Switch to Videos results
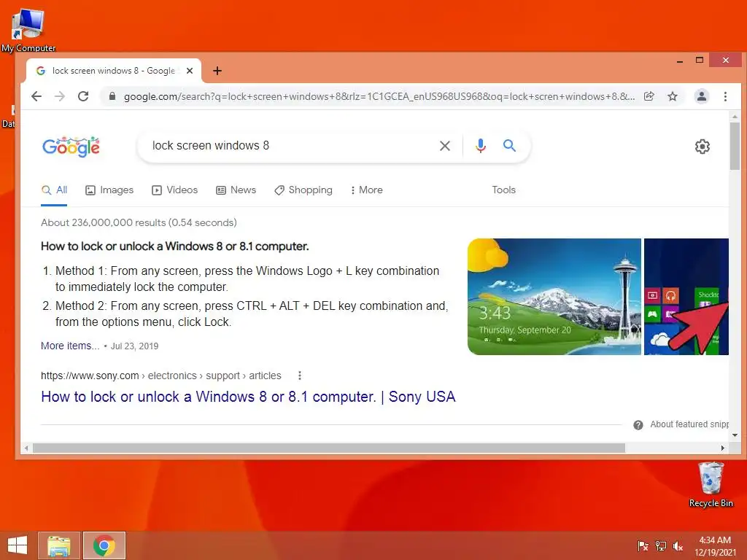The image size is (747, 560). coord(174,190)
